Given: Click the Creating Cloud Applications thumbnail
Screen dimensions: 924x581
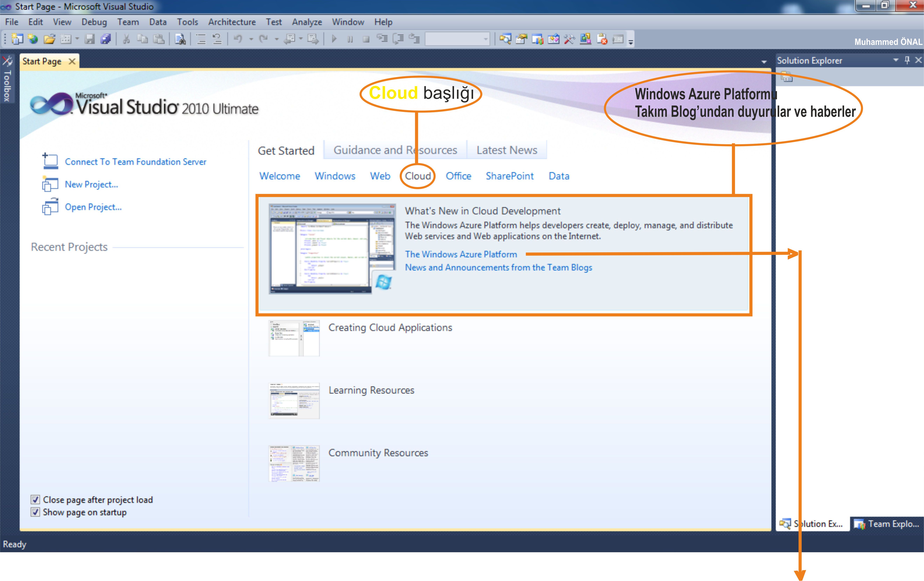Looking at the screenshot, I should pos(294,338).
